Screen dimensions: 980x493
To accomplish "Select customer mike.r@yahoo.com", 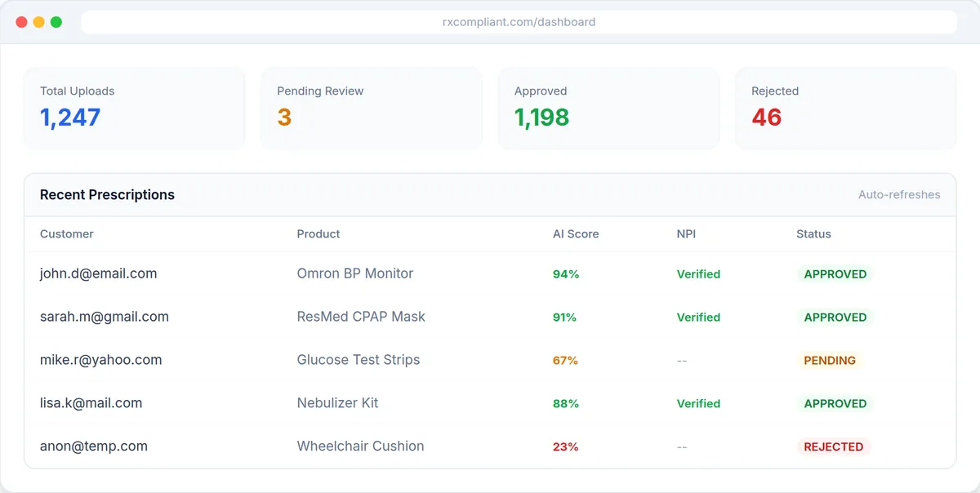I will pyautogui.click(x=101, y=360).
